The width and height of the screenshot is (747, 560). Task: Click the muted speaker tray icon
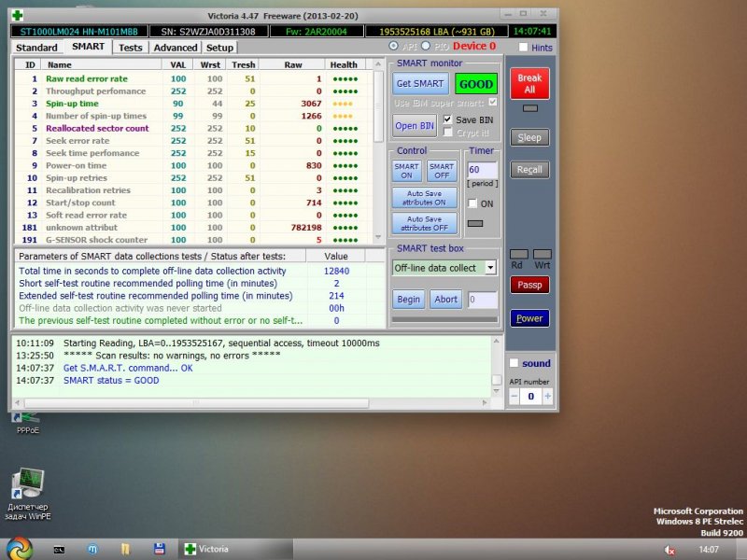pyautogui.click(x=669, y=550)
